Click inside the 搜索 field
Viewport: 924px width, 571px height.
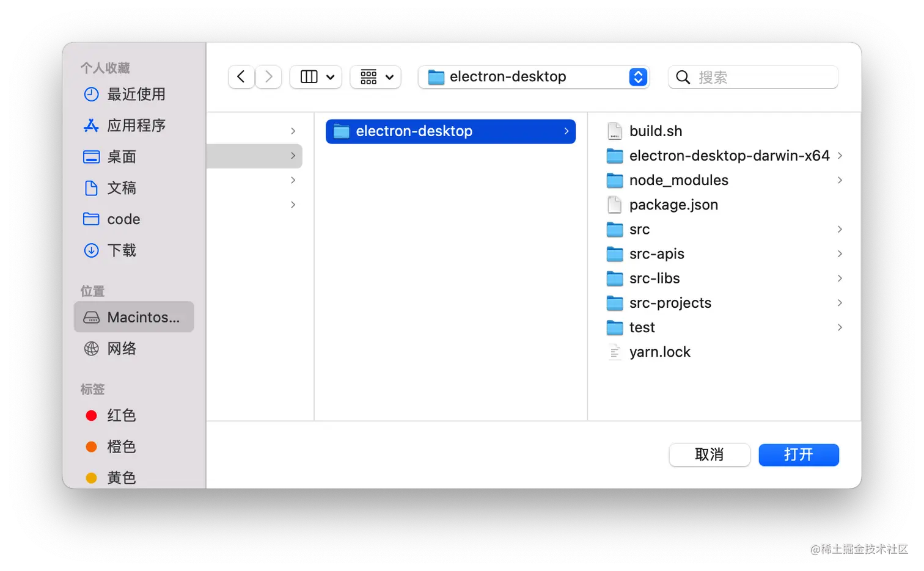click(753, 77)
